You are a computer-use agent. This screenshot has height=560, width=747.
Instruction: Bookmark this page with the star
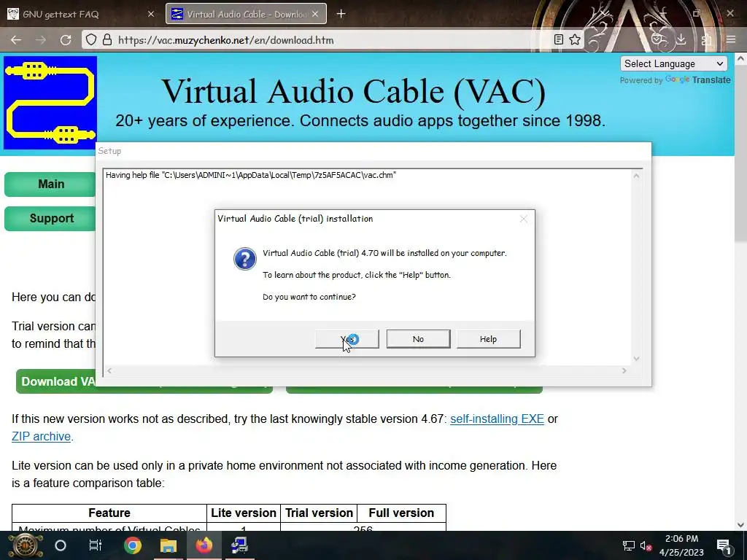click(575, 40)
